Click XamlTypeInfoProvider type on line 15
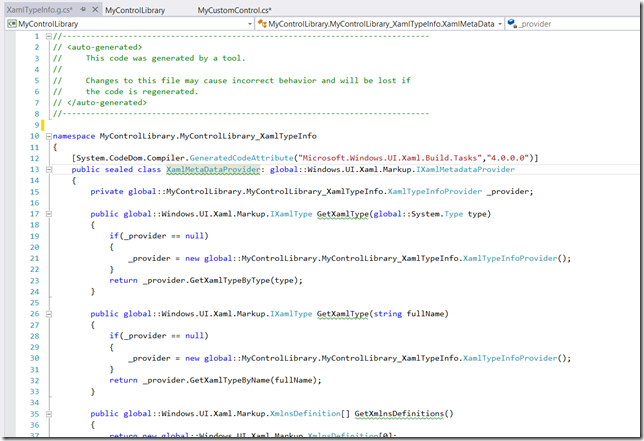 coord(435,191)
